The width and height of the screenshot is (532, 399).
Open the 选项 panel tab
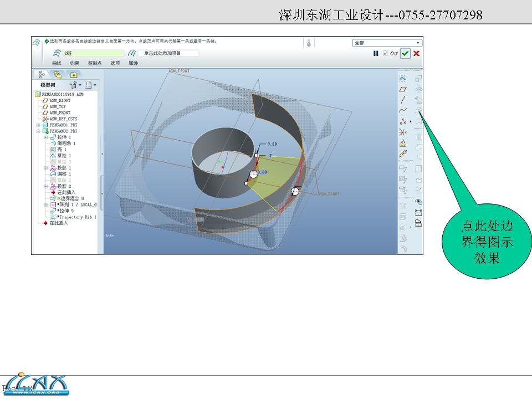coord(115,63)
